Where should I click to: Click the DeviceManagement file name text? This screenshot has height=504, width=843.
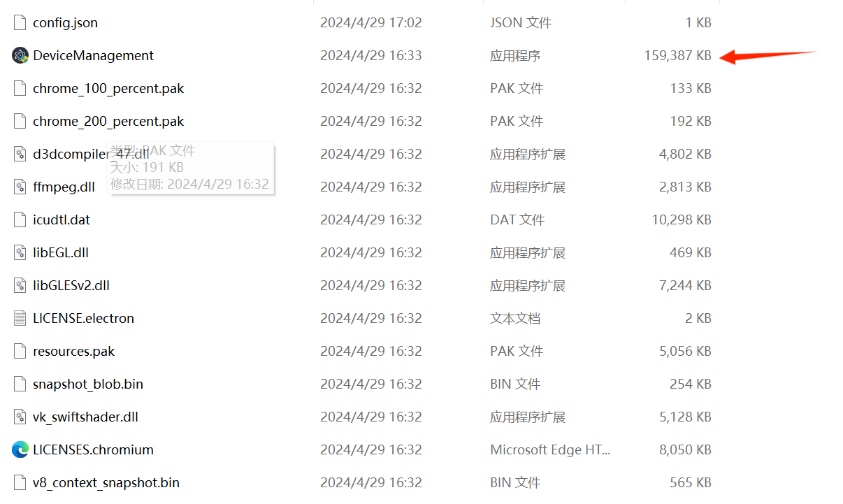pyautogui.click(x=93, y=56)
